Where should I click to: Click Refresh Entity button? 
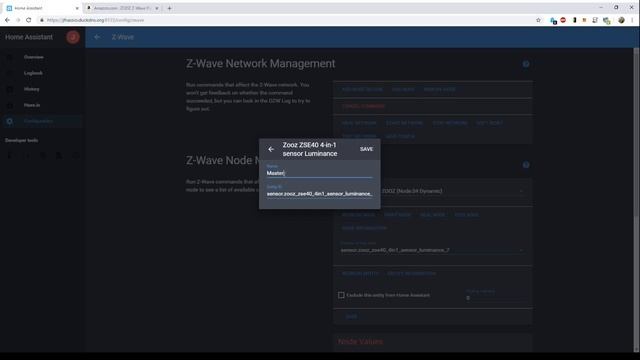[360, 273]
